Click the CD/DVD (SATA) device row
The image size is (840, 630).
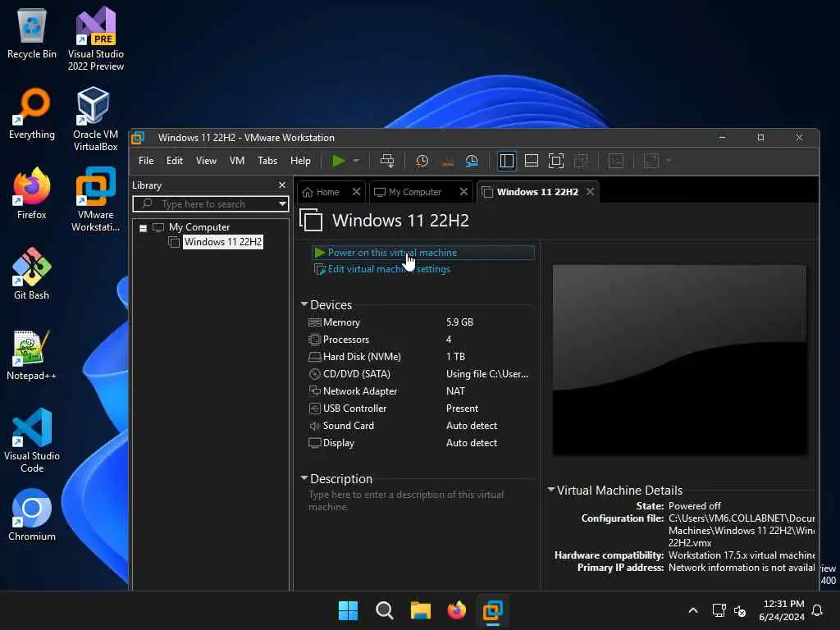pos(419,374)
